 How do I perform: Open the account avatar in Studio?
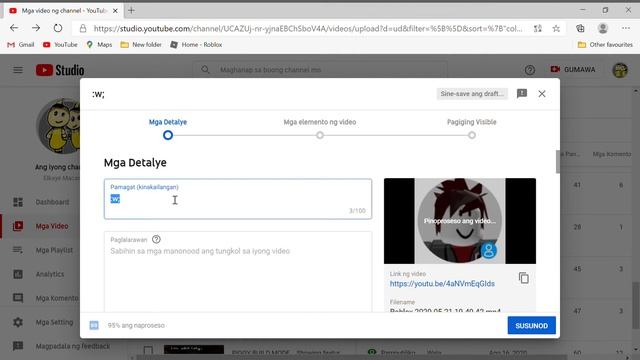(620, 70)
